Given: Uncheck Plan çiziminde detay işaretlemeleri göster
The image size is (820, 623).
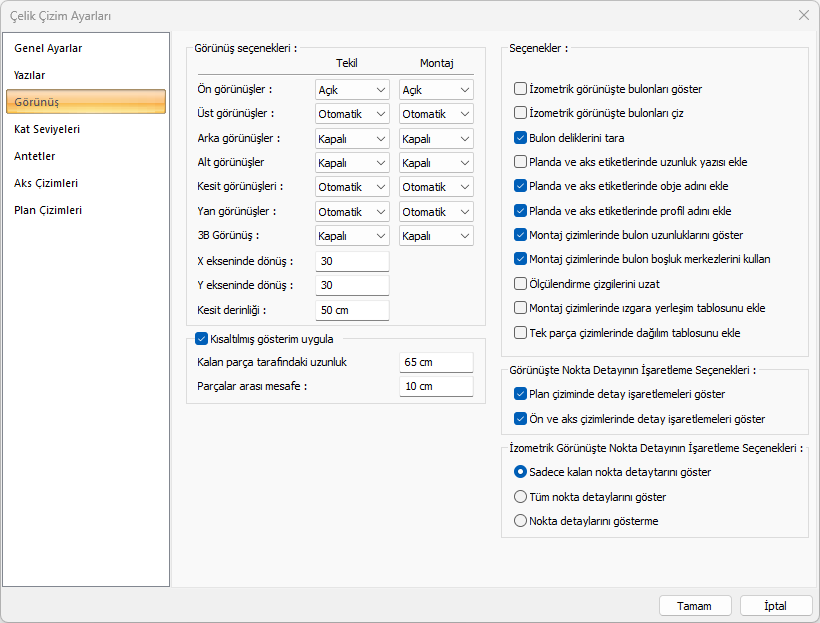Looking at the screenshot, I should [x=520, y=394].
